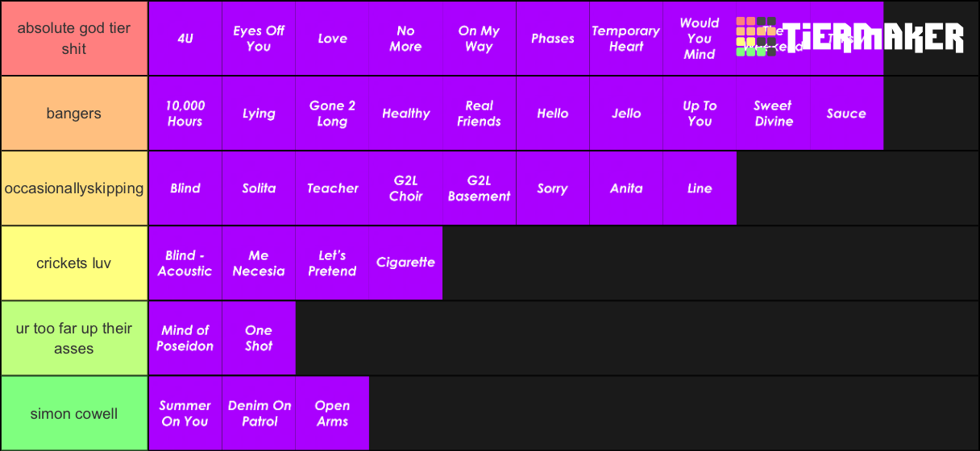The width and height of the screenshot is (980, 451).
Task: Click the TierMaker watermark text
Action: (873, 38)
